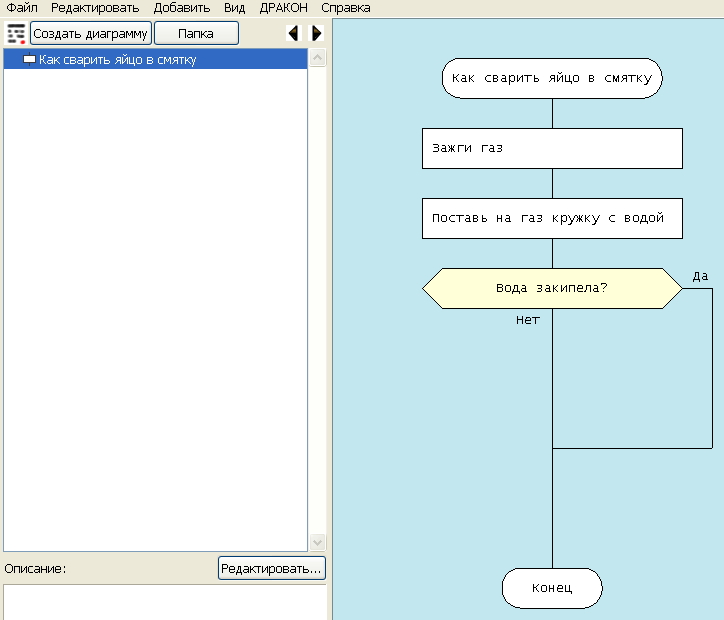Open the Файл menu
724x620 pixels.
(22, 8)
